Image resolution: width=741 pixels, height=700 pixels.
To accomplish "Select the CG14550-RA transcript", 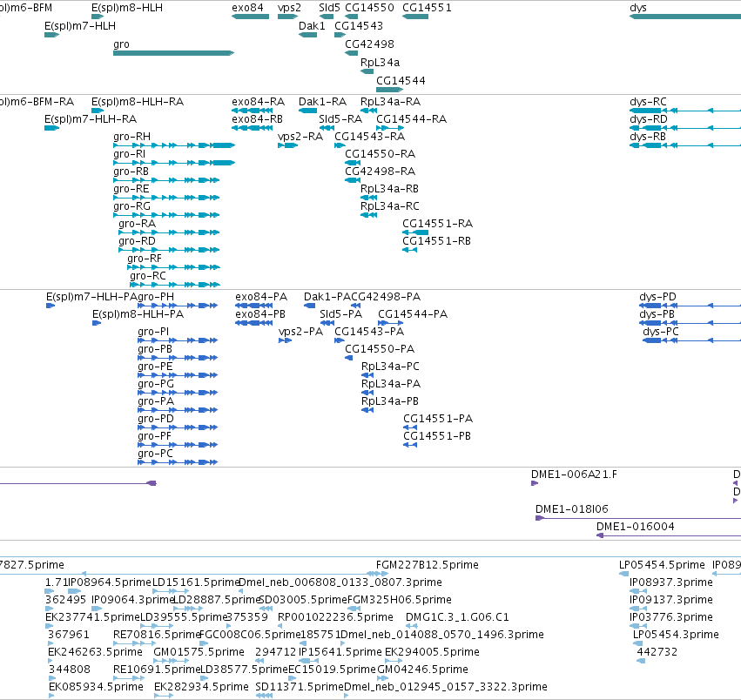I will (353, 163).
